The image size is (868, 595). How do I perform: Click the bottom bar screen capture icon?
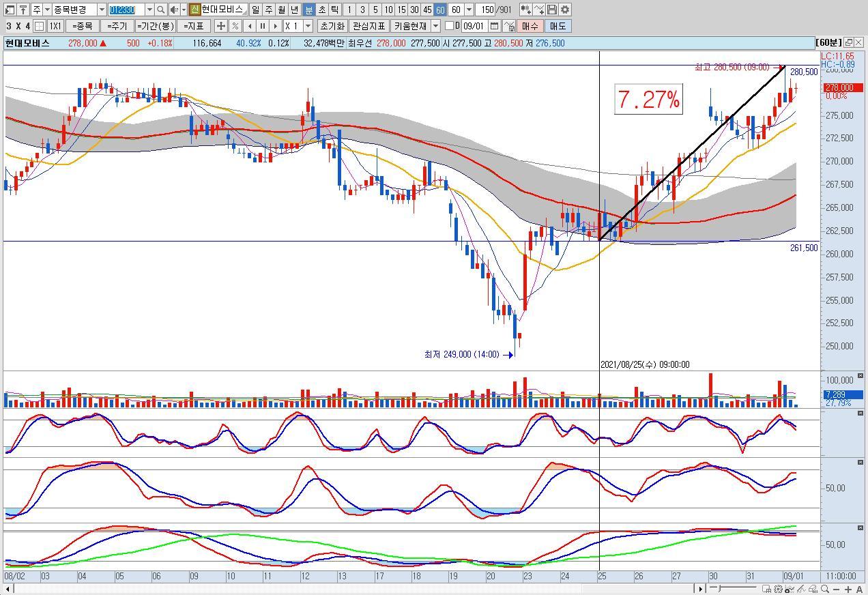(766, 589)
